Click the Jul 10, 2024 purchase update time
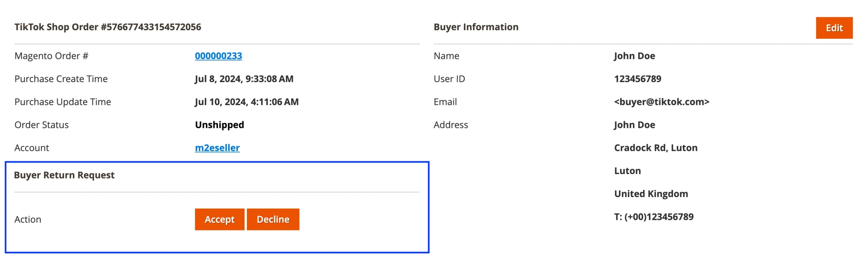The height and width of the screenshot is (268, 868). pos(246,102)
